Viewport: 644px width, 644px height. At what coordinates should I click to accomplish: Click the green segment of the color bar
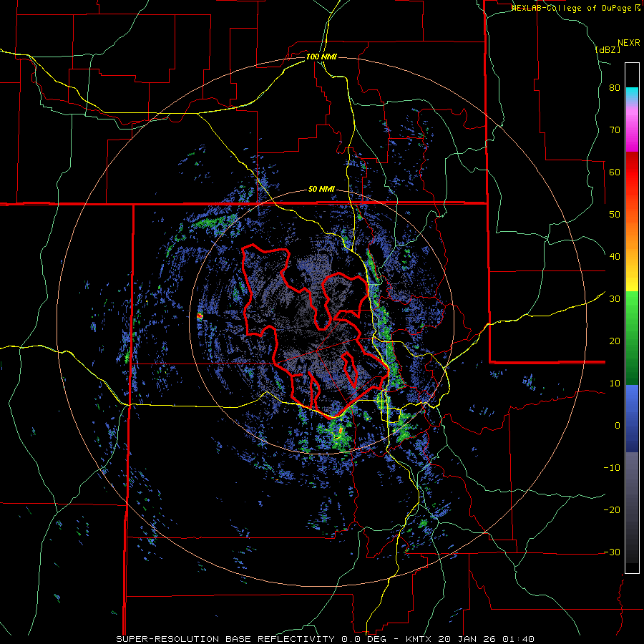pyautogui.click(x=632, y=338)
